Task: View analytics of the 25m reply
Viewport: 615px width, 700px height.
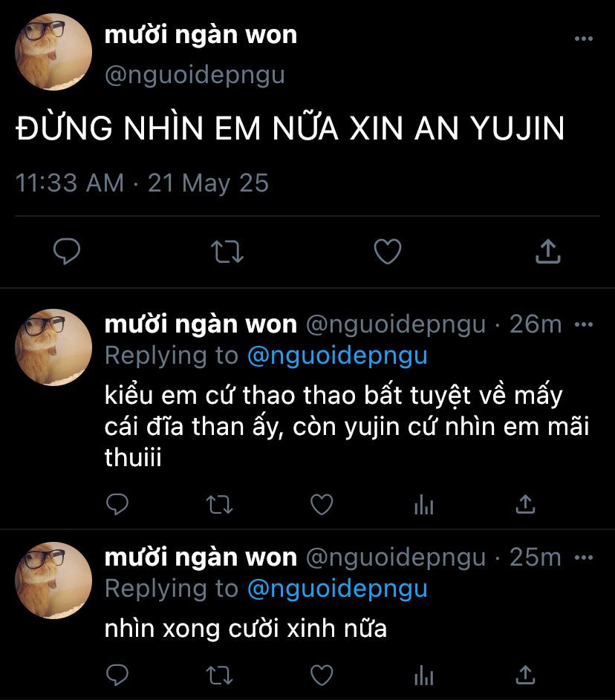Action: (424, 675)
